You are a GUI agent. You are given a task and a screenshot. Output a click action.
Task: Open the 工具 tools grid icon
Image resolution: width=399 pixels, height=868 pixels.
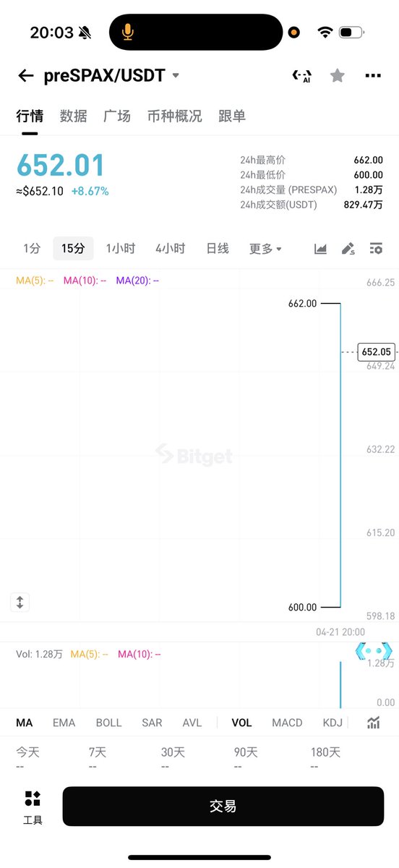tap(33, 807)
